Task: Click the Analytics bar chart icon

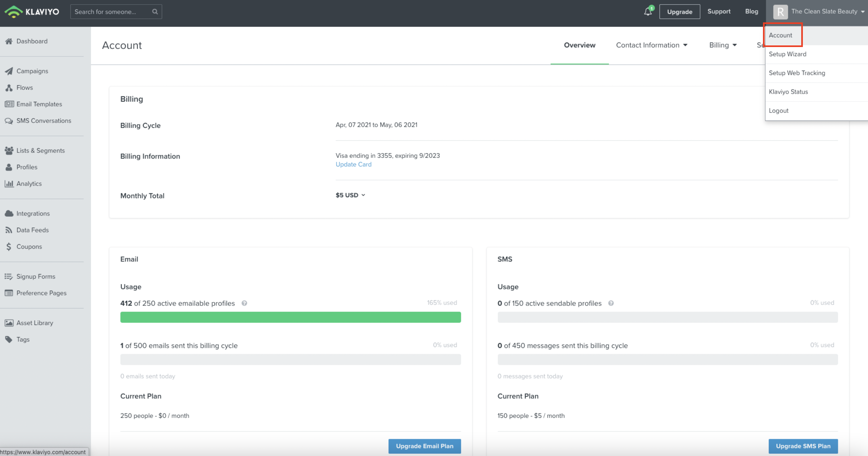Action: (x=9, y=184)
